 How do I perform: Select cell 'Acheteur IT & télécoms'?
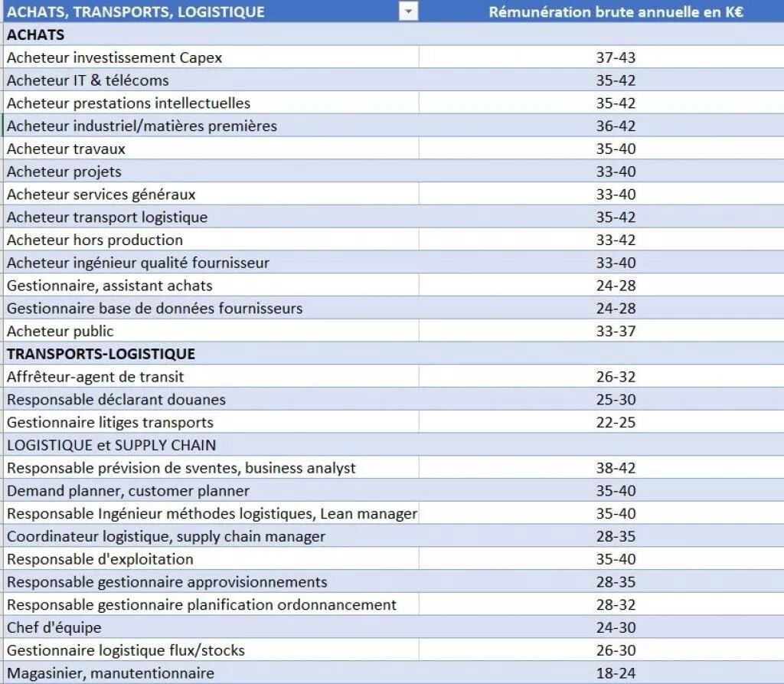click(x=211, y=80)
